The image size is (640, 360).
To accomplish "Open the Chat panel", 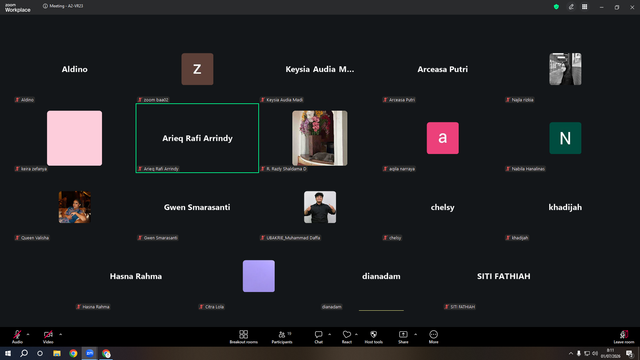I will 318,337.
